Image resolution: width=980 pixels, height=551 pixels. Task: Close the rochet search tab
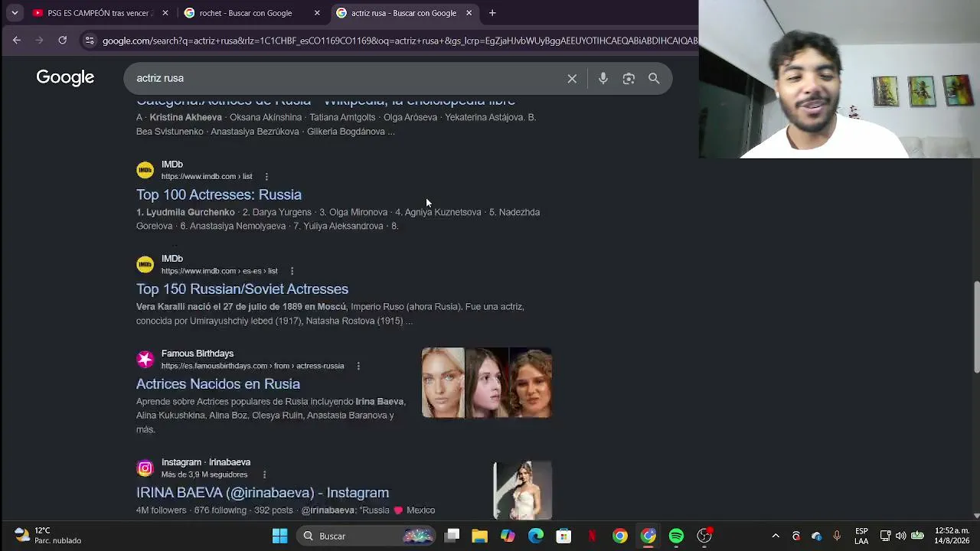point(317,13)
